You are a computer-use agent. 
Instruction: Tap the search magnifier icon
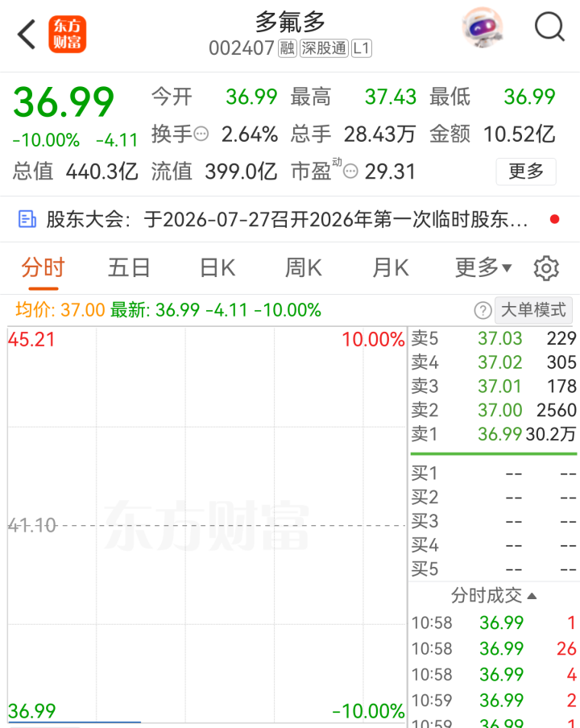tap(550, 28)
